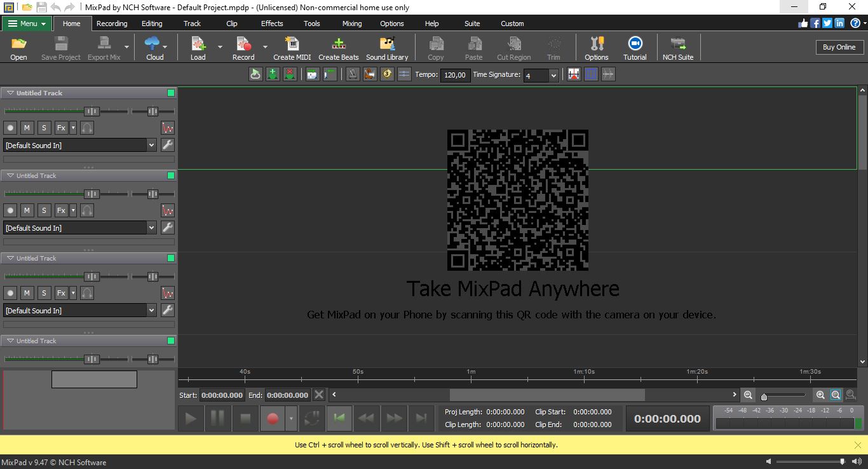Clear selection with the X beside End time

(319, 395)
